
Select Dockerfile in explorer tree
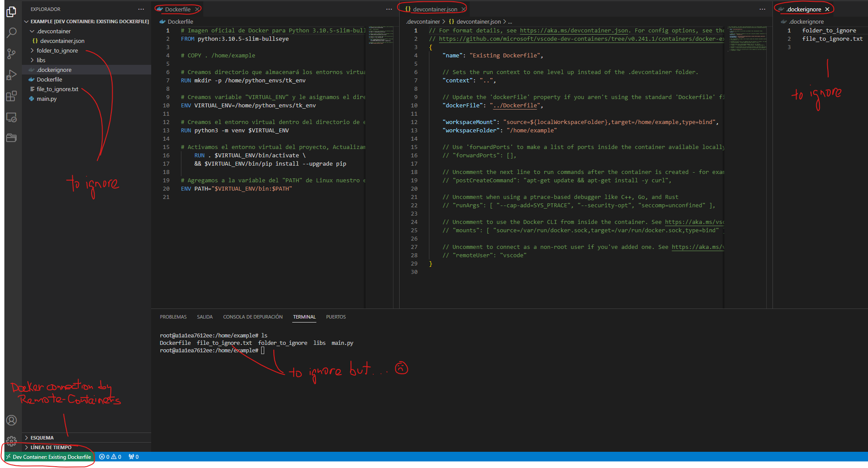[86, 79]
